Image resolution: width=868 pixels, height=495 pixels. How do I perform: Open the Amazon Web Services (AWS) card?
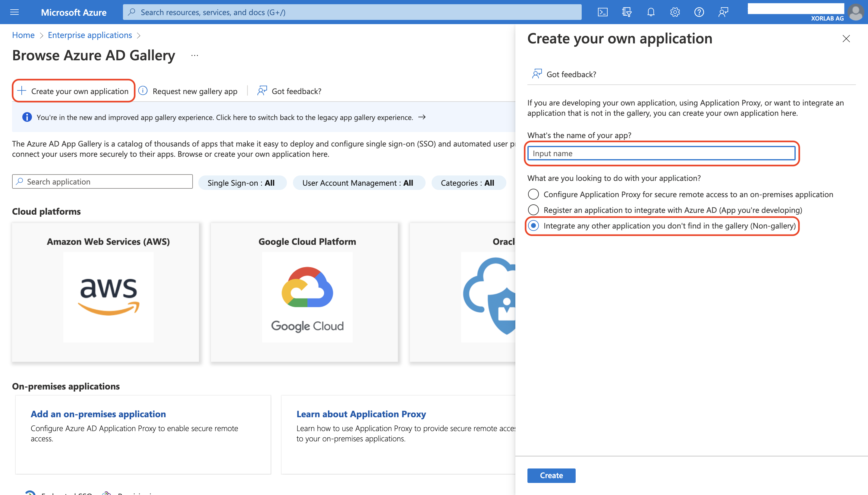(105, 292)
